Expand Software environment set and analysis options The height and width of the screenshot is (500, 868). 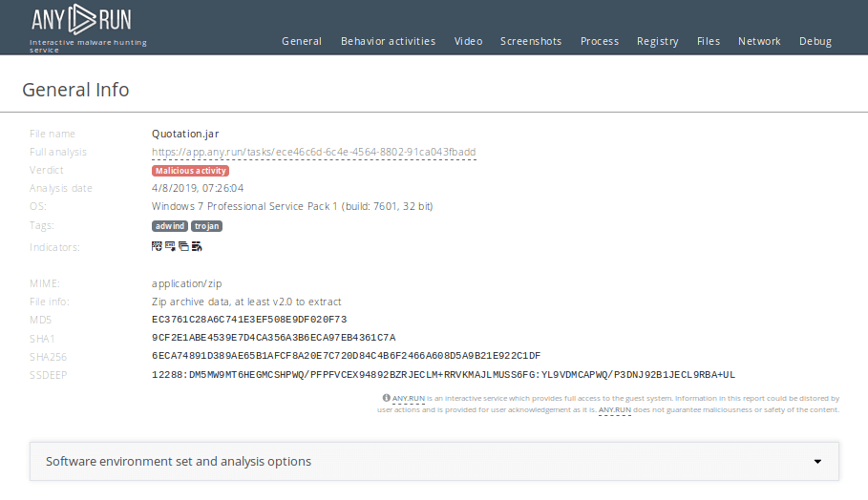(x=179, y=462)
